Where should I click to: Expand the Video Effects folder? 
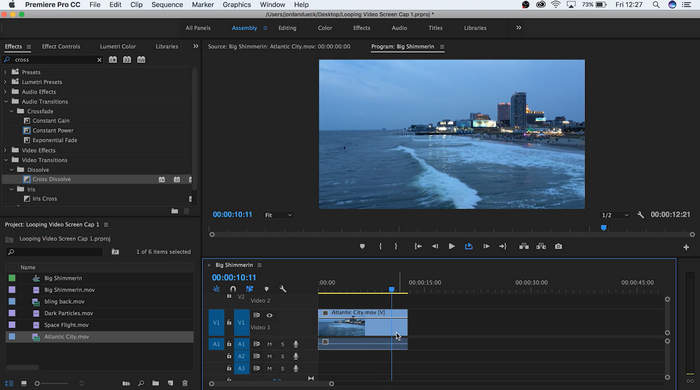(5, 150)
